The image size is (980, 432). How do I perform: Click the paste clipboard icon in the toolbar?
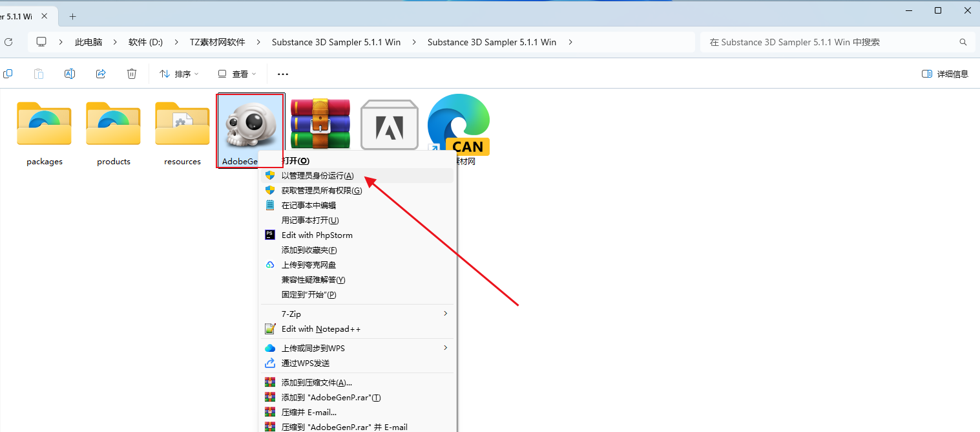pyautogui.click(x=39, y=74)
